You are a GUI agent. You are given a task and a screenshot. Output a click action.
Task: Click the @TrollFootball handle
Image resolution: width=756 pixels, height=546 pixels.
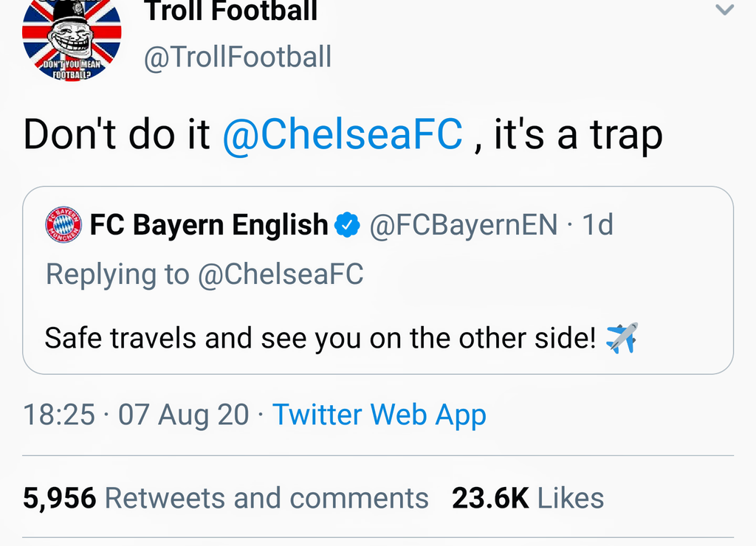237,58
